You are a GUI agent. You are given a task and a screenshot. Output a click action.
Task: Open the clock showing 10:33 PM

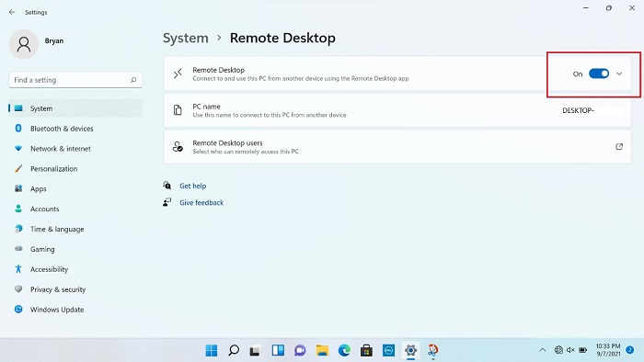point(608,350)
